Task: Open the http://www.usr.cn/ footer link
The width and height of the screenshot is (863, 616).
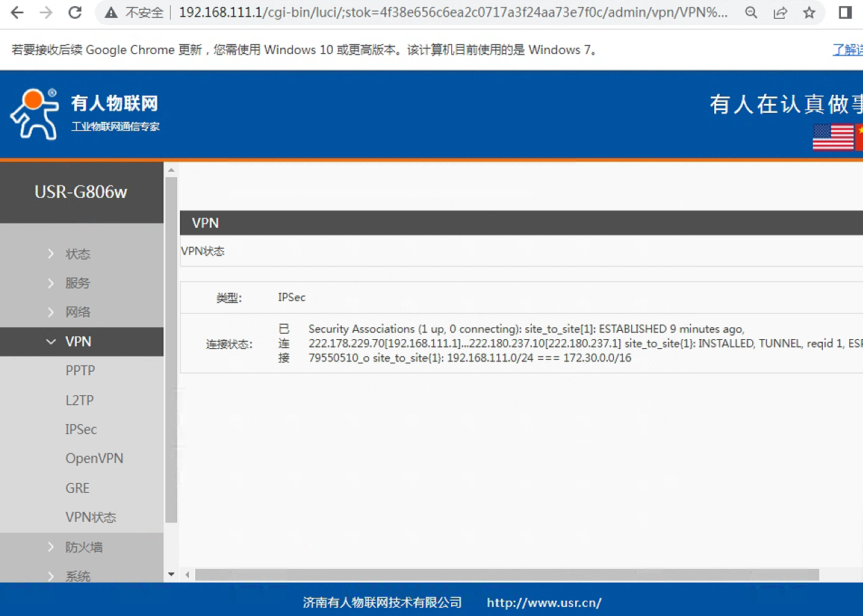Action: pos(544,603)
